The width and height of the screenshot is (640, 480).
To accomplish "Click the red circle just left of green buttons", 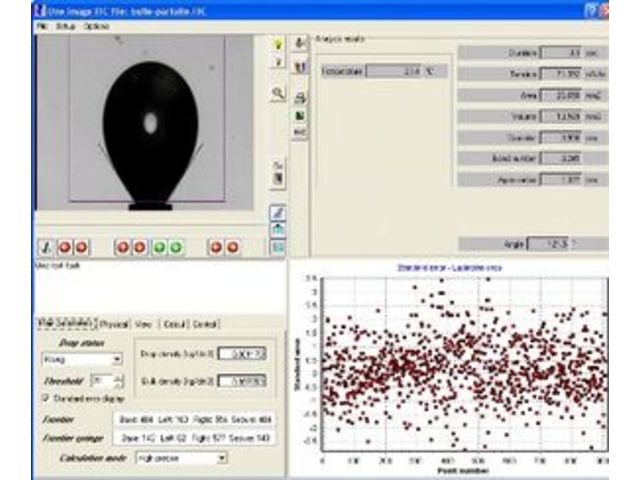I will (140, 247).
